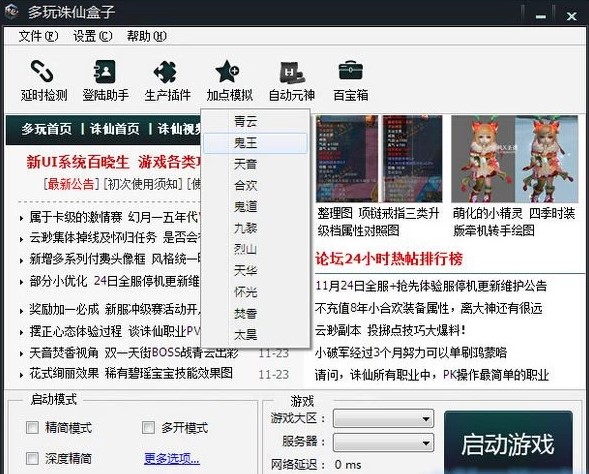The image size is (589, 474).
Task: Open post 不充值8年小合欢装备属性
Action: (x=429, y=309)
